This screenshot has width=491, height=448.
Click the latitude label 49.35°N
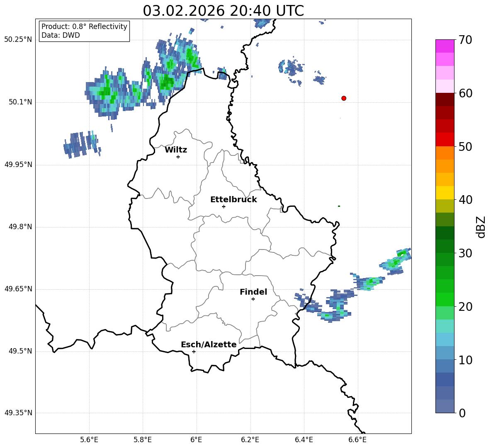point(18,413)
